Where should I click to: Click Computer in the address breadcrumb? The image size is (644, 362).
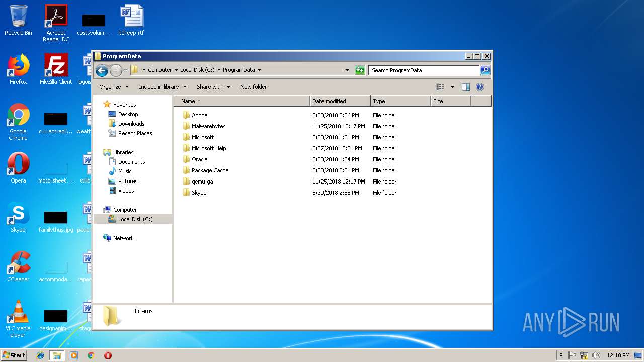tap(160, 70)
